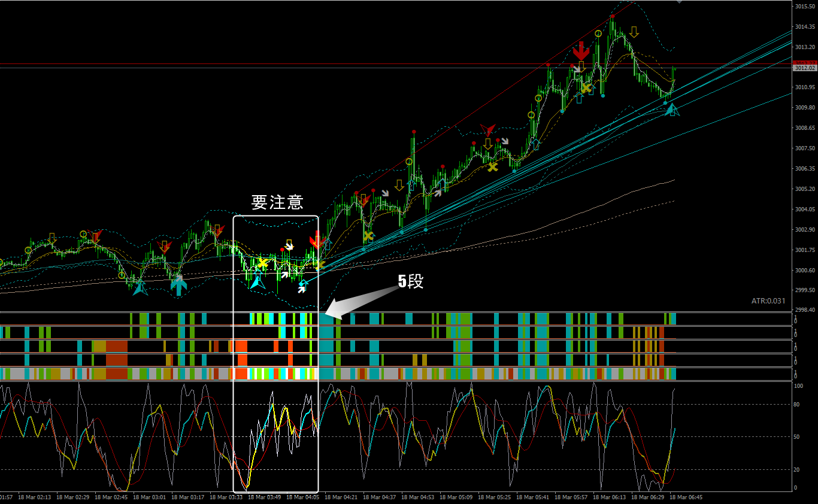Viewport: 818px width, 504px height.
Task: Click time label 18 Mar 04:53
Action: (x=419, y=497)
